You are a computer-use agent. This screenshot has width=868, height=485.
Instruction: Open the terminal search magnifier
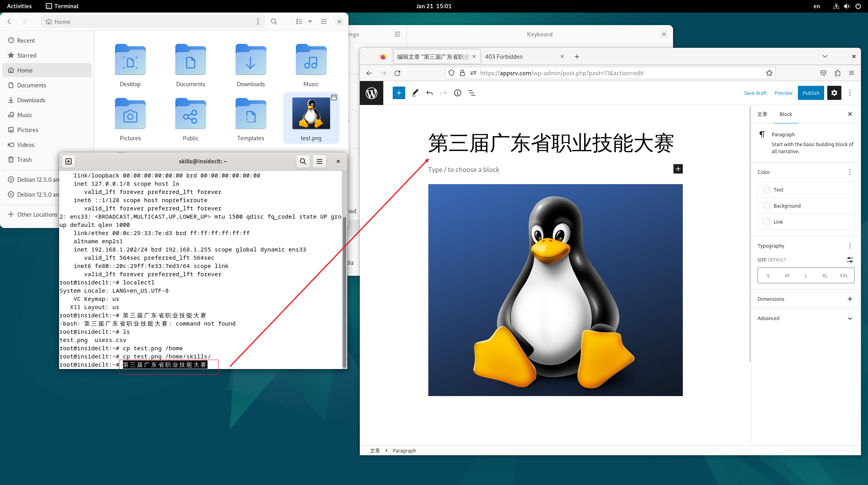point(303,161)
